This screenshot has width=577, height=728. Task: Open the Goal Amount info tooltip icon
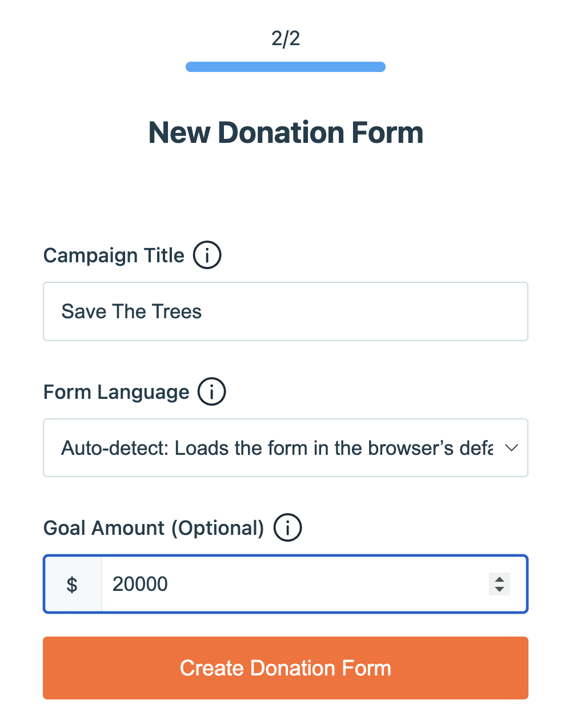(287, 528)
